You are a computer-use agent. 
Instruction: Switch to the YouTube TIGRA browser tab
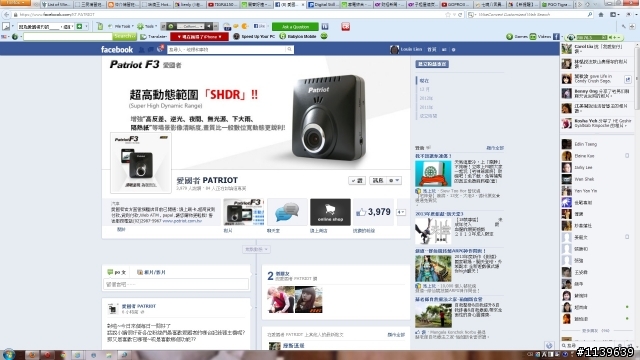point(222,4)
